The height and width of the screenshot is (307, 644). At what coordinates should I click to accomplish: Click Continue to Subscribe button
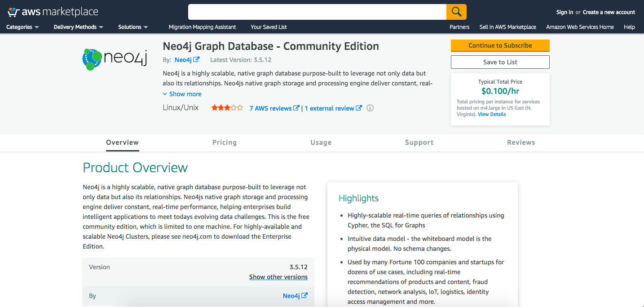(x=500, y=45)
